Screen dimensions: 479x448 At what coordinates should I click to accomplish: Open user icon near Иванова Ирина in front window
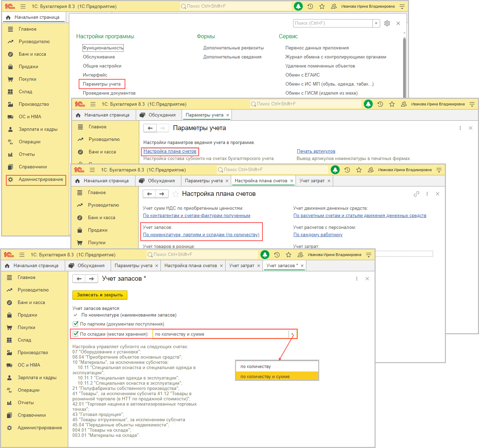point(300,255)
